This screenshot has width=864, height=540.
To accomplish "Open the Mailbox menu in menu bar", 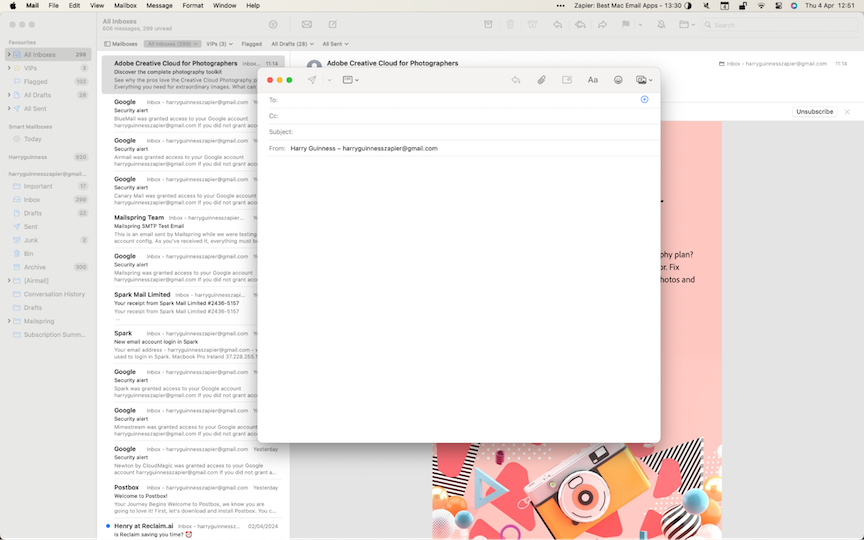I will 125,6.
